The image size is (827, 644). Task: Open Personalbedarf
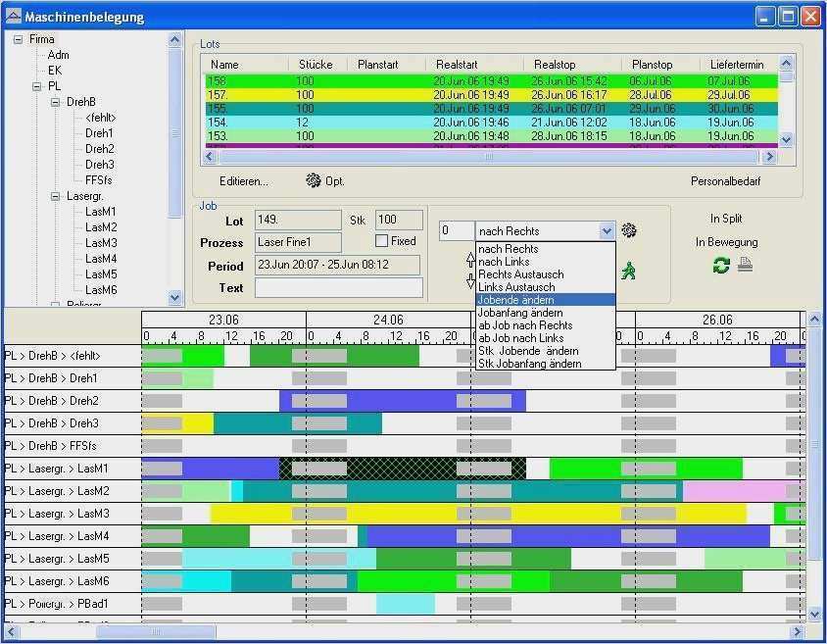pos(725,181)
